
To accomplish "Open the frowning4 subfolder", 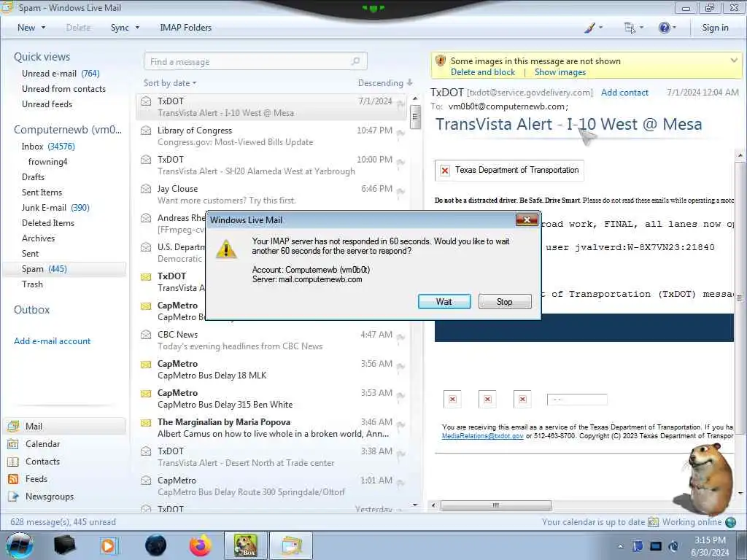I will coord(47,161).
